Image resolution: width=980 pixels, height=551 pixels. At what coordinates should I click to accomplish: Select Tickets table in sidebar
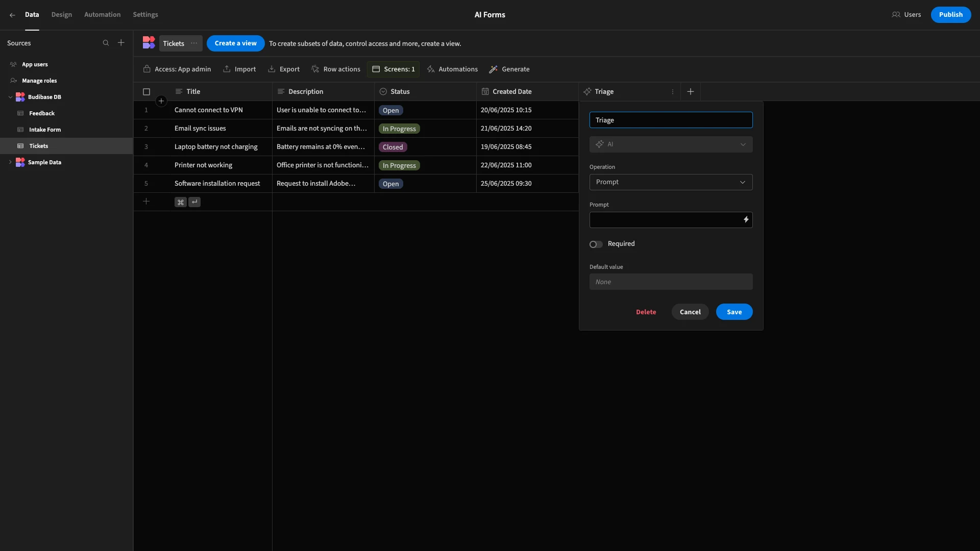click(x=66, y=146)
